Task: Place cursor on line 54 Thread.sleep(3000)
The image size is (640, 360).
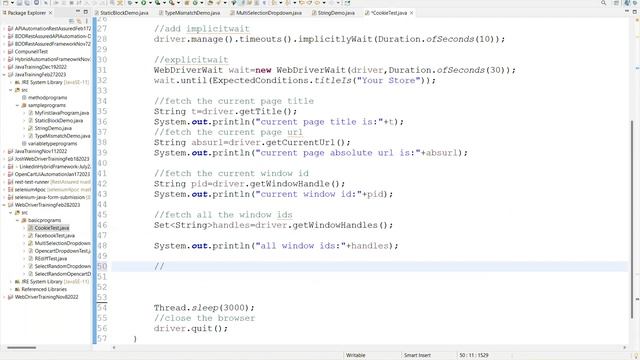Action: tap(204, 308)
